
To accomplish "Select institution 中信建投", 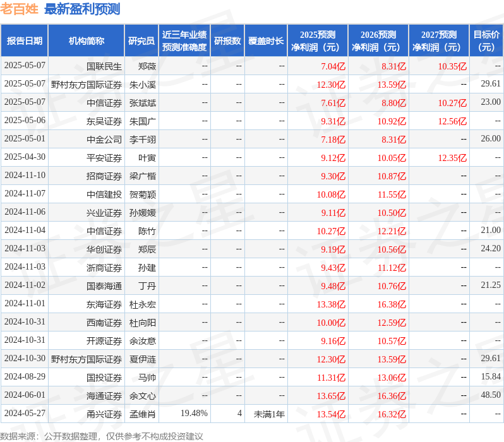I will tap(104, 195).
